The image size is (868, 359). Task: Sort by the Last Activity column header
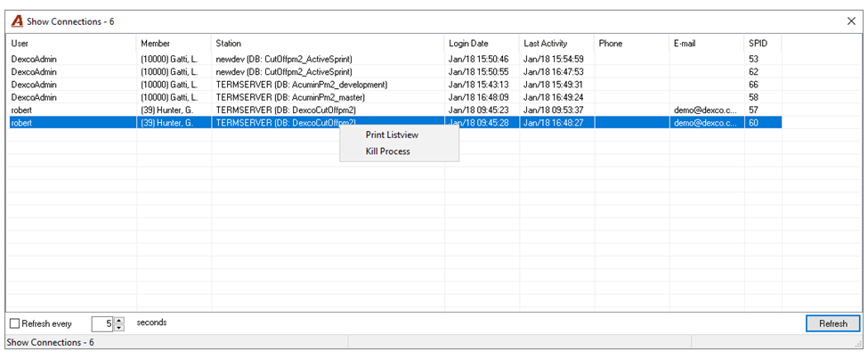[x=557, y=44]
